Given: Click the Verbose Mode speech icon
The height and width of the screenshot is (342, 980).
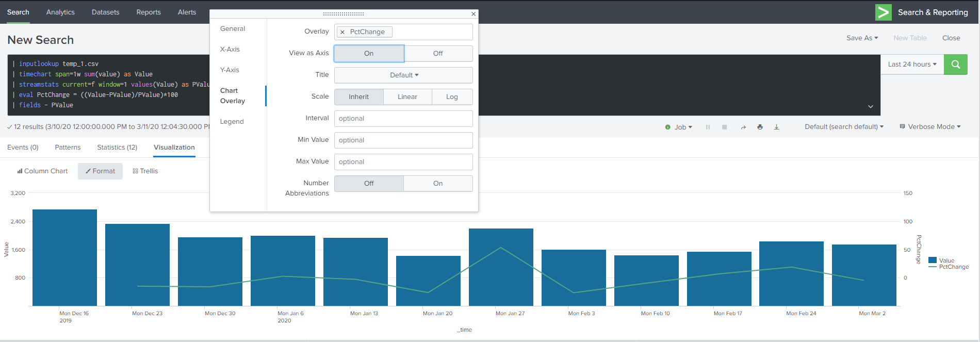Looking at the screenshot, I should coord(902,126).
